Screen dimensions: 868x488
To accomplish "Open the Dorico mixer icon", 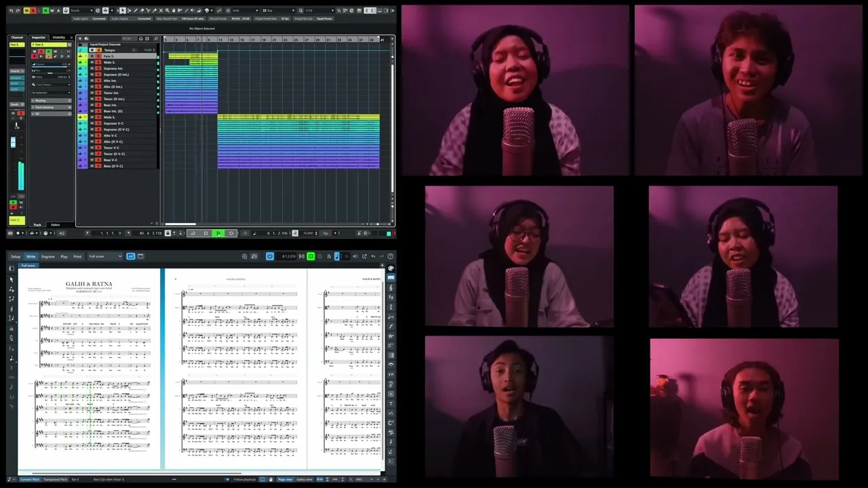I will [254, 256].
